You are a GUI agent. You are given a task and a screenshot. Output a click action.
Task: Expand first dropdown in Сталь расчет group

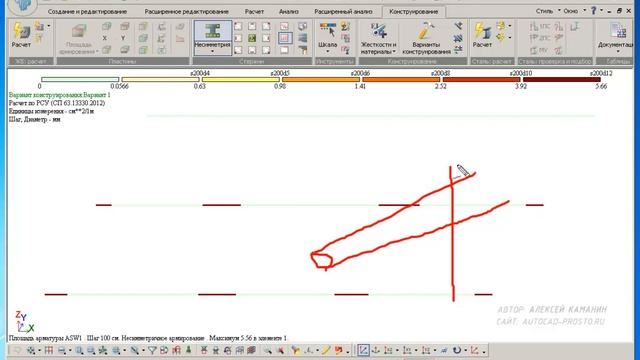tap(510, 26)
